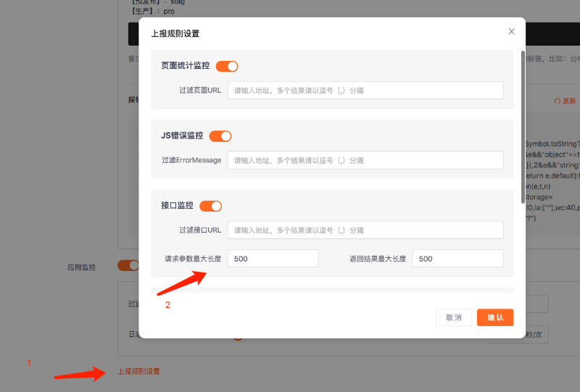This screenshot has height=392, width=580.
Task: Click the 返回结果最大长度 label
Action: tap(378, 259)
